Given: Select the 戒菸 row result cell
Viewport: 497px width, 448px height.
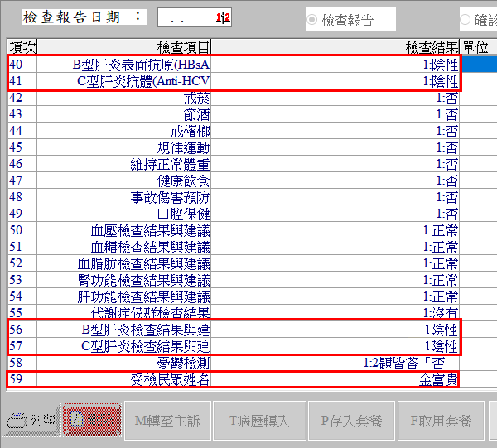Looking at the screenshot, I should 336,98.
